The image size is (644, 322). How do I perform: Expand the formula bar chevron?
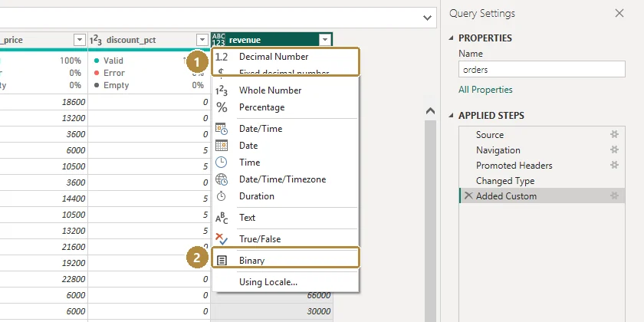click(427, 18)
